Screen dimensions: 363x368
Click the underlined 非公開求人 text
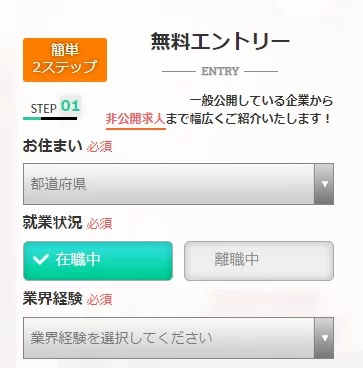[x=136, y=119]
